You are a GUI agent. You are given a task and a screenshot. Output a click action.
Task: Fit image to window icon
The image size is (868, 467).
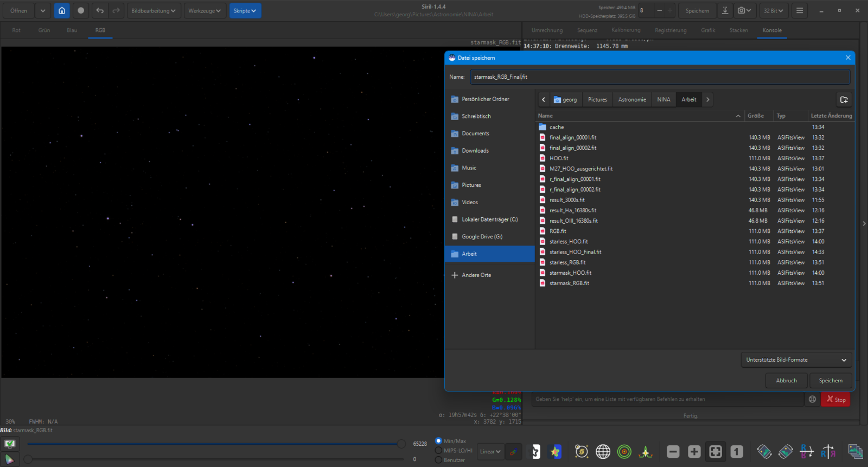716,452
